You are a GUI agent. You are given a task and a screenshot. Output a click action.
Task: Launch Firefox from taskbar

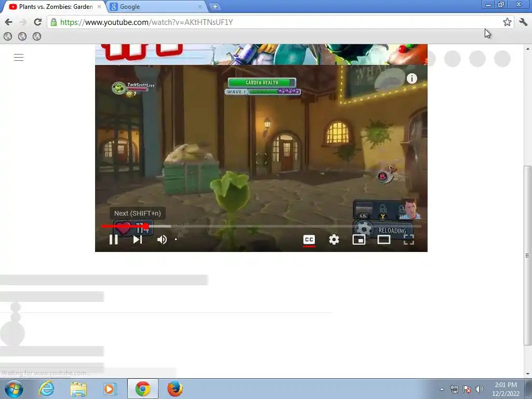175,389
